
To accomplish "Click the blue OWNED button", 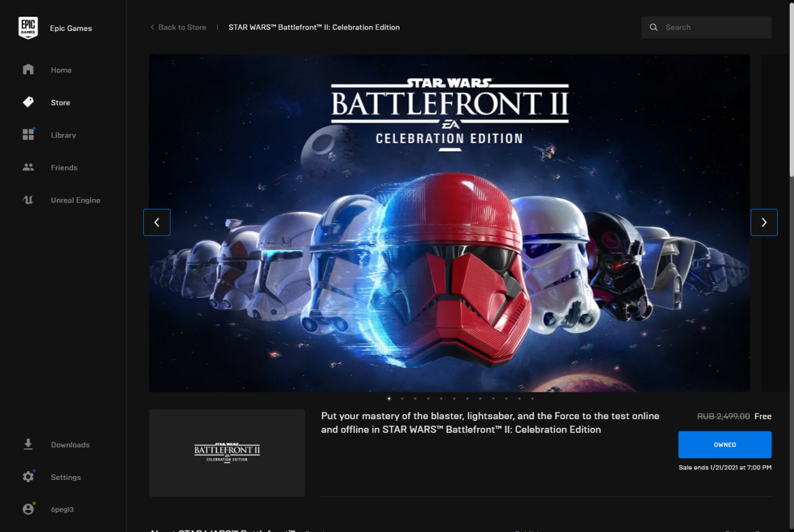I will pos(725,445).
